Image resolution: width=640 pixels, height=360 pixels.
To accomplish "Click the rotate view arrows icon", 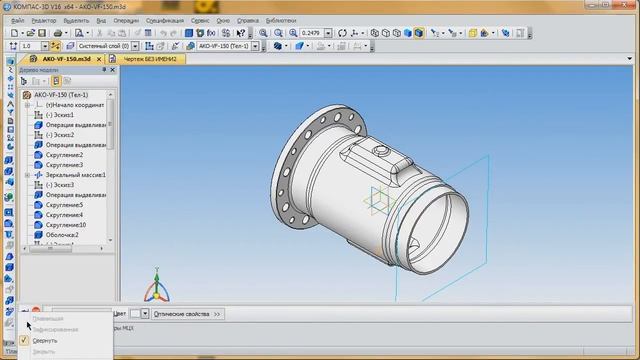I will click(342, 33).
